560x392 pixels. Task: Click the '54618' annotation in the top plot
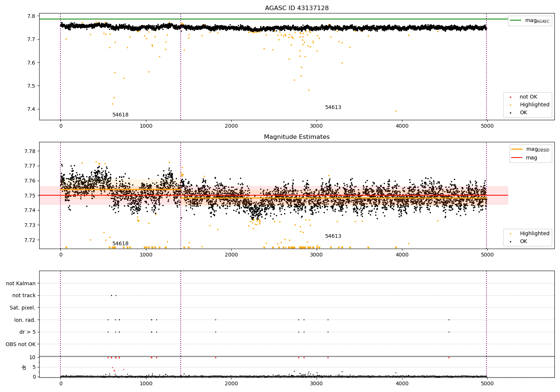coord(120,115)
